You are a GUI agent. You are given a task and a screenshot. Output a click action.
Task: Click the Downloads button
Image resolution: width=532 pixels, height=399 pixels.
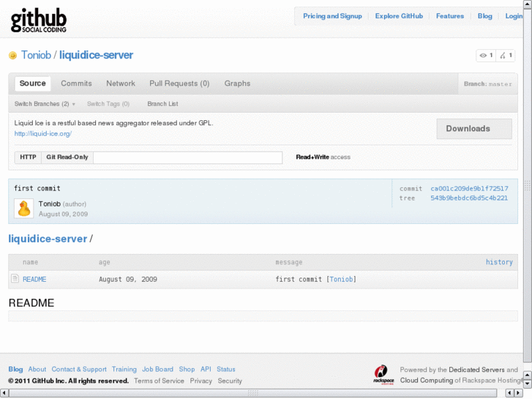pos(474,129)
